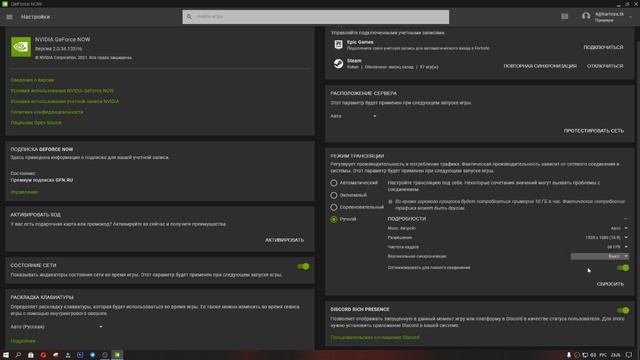Click the Epic Games icon
This screenshot has height=360, width=640.
pyautogui.click(x=338, y=44)
